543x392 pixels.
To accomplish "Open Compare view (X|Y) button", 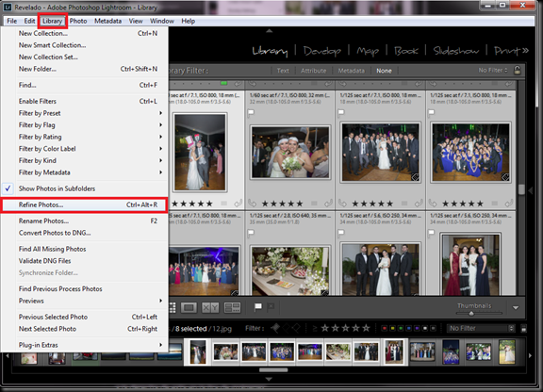I will point(210,307).
